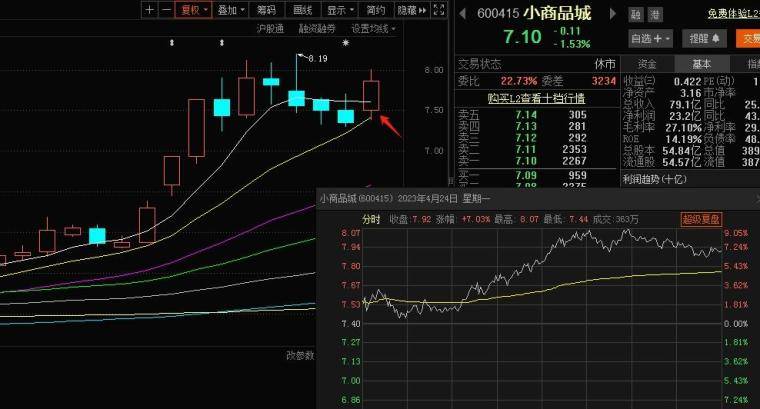Click 收盘 7.92 in popup header
This screenshot has width=760, height=409.
point(411,220)
